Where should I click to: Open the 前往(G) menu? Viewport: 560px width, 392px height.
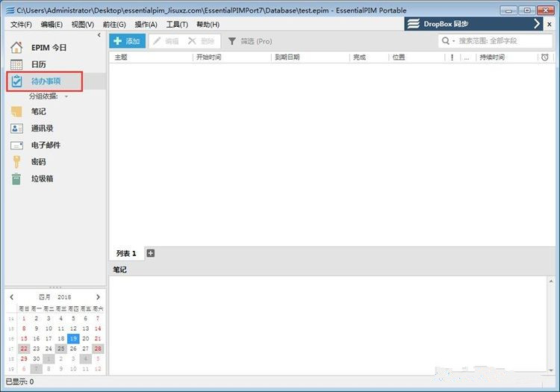click(x=114, y=25)
